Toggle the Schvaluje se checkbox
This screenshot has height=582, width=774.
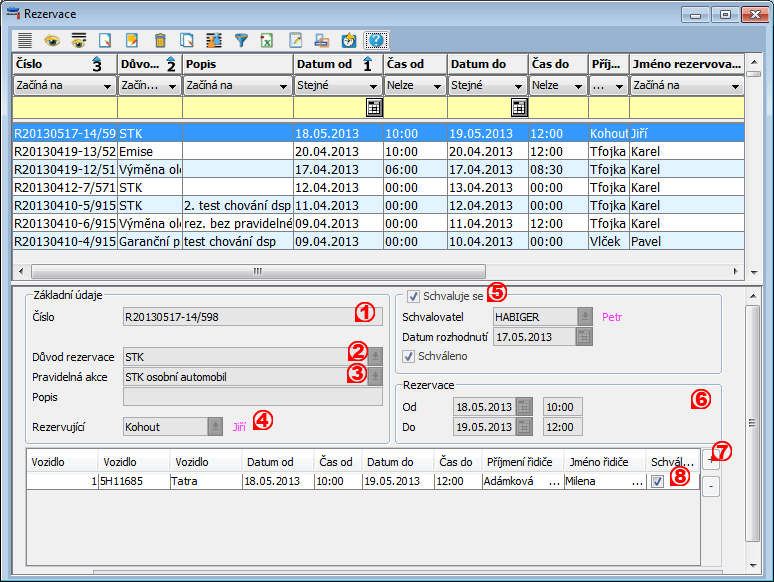414,296
